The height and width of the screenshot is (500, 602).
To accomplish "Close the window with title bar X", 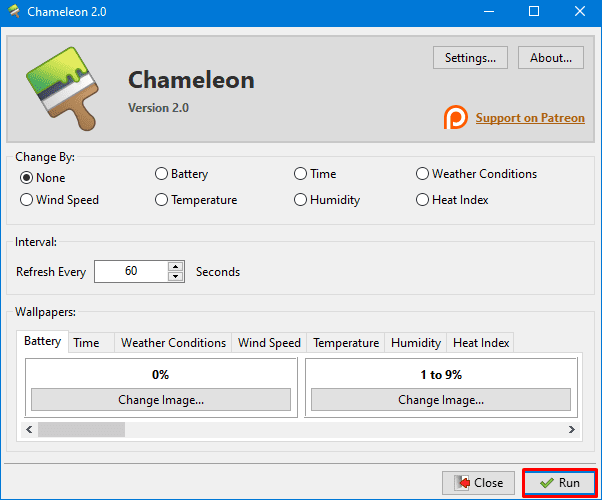I will (x=580, y=12).
